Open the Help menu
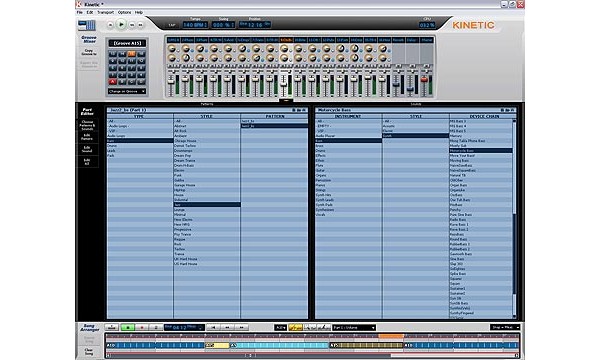600x360 pixels. pos(139,12)
